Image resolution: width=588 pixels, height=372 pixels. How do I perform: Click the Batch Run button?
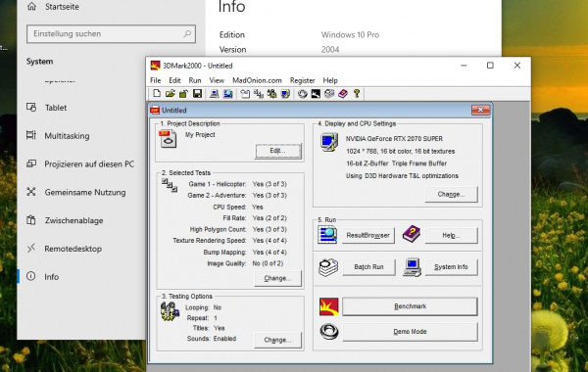[368, 267]
